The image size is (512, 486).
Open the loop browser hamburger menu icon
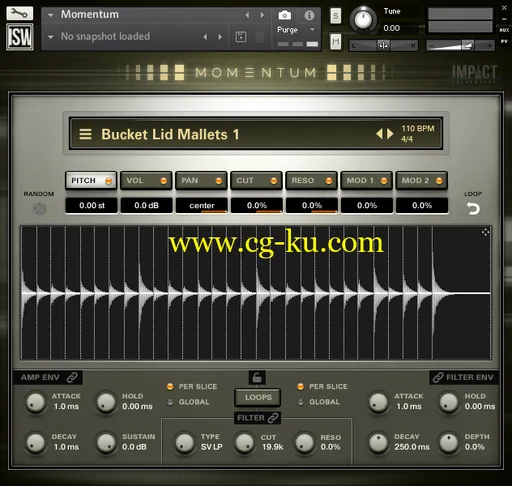point(85,134)
